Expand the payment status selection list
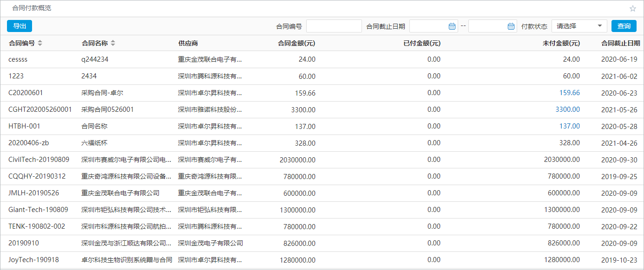 [579, 26]
